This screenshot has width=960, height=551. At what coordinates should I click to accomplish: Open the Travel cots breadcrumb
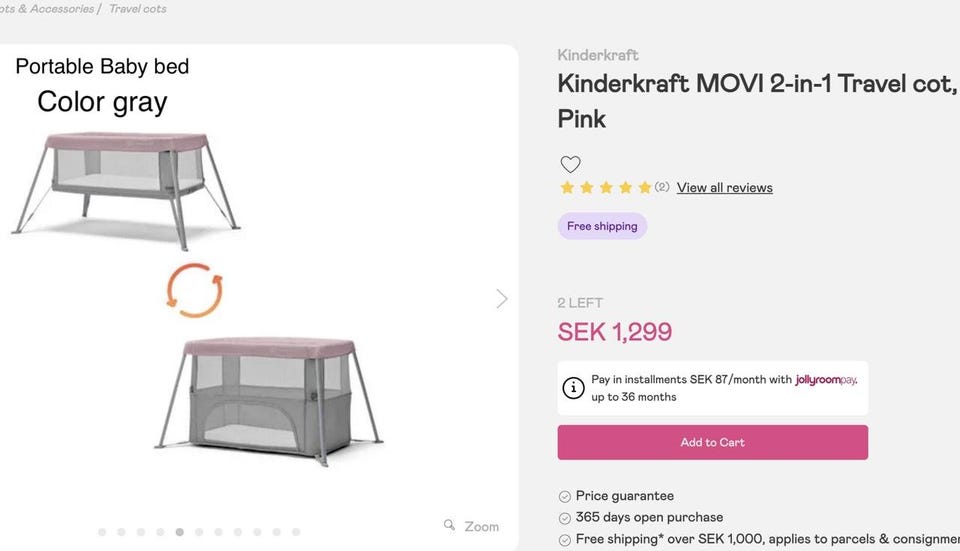pos(138,9)
